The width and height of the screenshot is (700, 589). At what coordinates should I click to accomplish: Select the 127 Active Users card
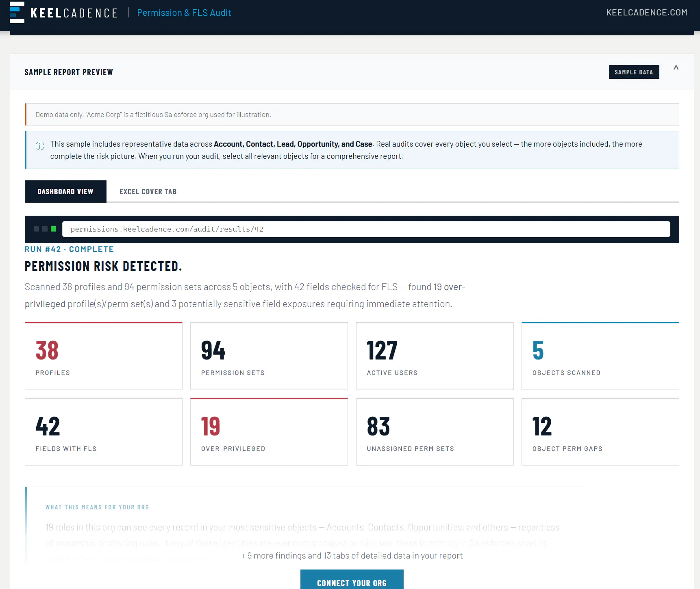coord(435,356)
